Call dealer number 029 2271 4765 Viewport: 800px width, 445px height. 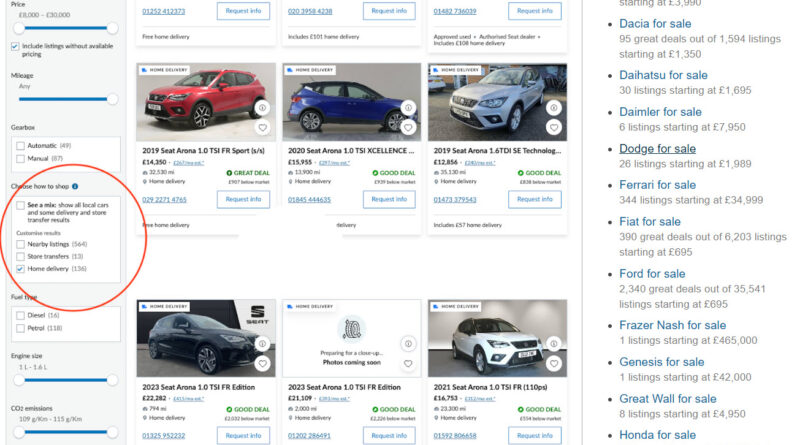click(164, 200)
